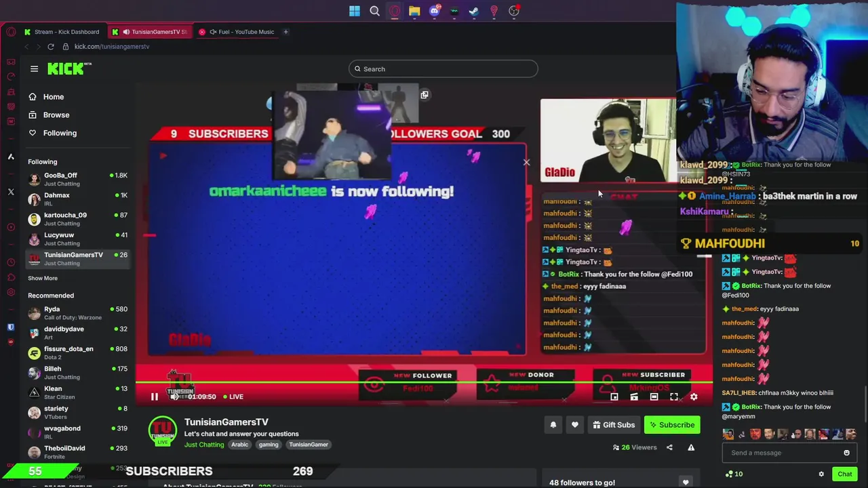Open GooBa_Off channel in Following list
The width and height of the screenshot is (868, 488).
tap(77, 179)
